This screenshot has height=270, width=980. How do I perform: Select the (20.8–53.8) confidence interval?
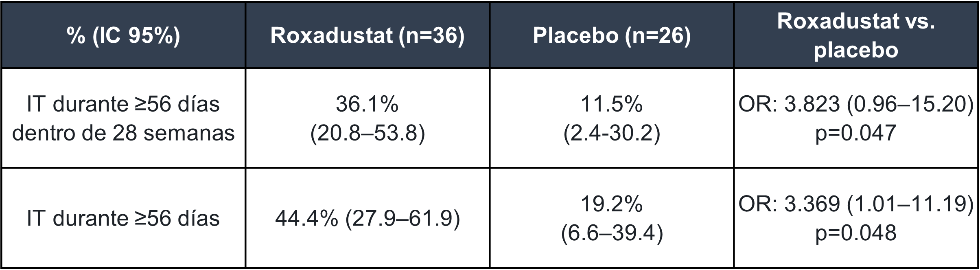(x=367, y=133)
